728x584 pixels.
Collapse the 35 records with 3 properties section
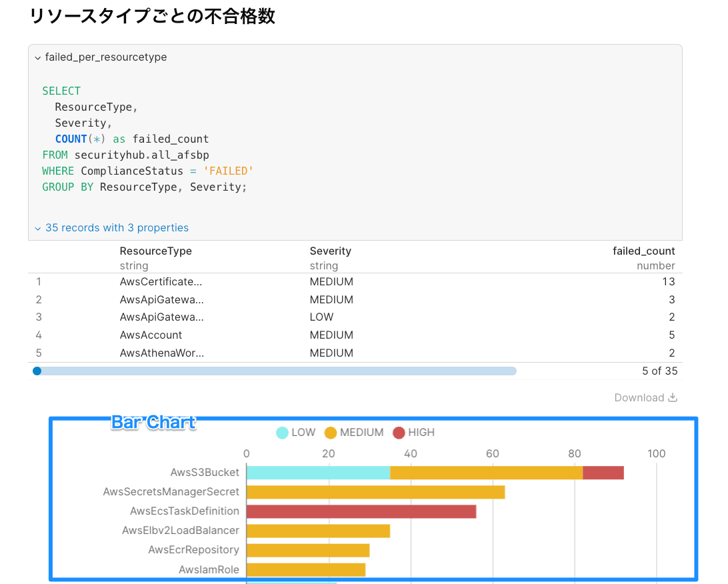tap(37, 229)
